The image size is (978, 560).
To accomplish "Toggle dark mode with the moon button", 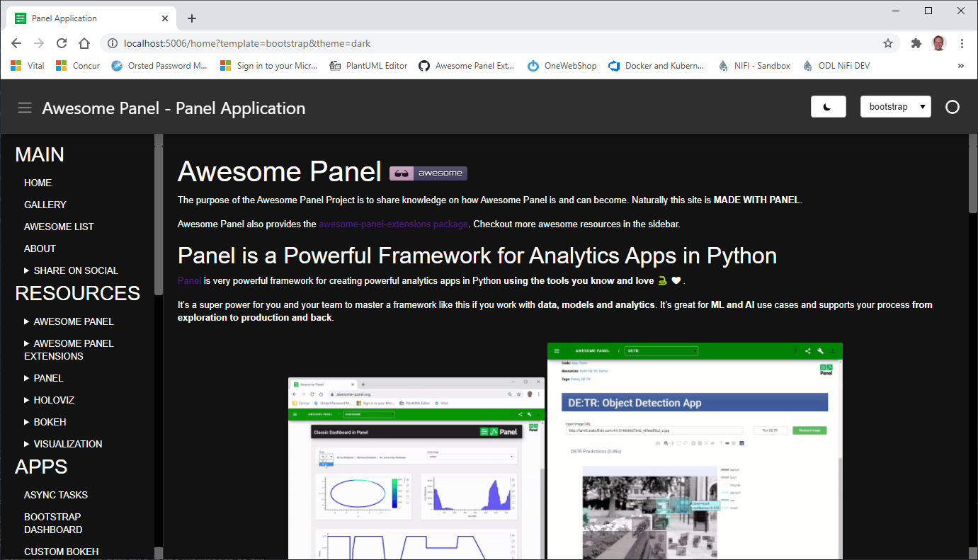I will pos(828,106).
